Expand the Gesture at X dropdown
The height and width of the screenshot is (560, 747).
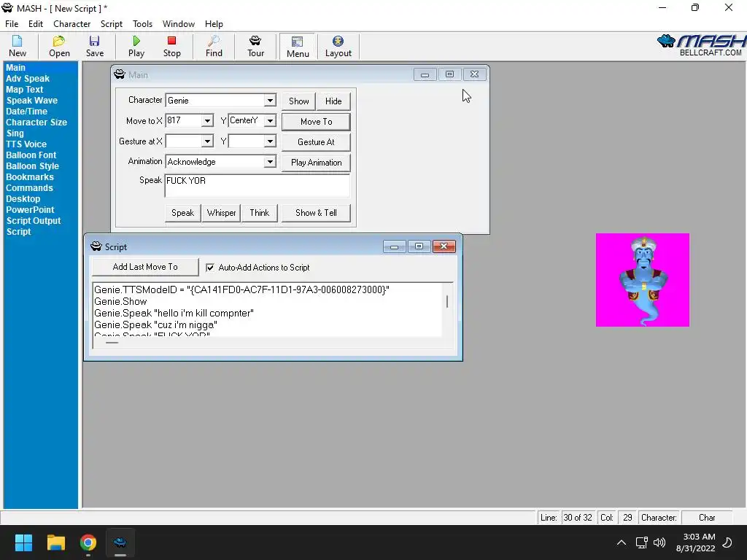tap(207, 141)
